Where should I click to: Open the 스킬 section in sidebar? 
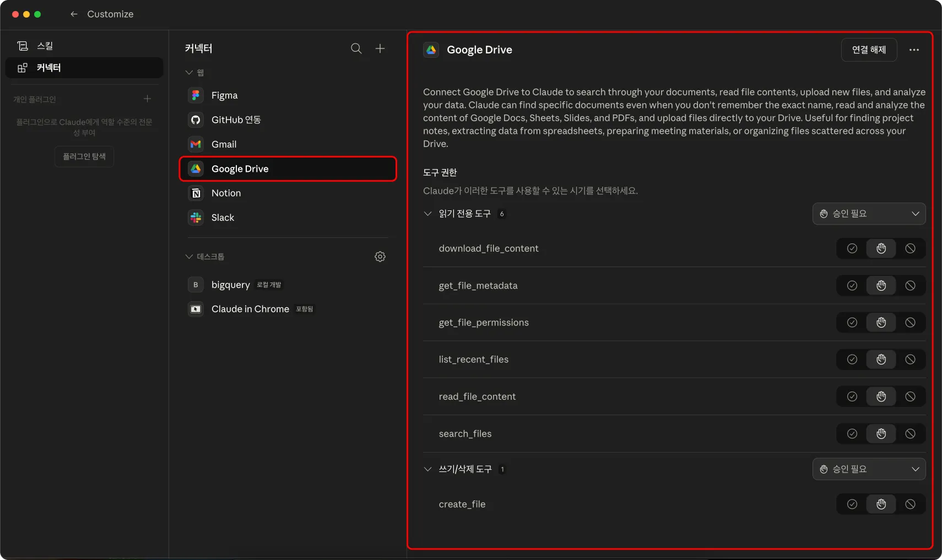(84, 46)
